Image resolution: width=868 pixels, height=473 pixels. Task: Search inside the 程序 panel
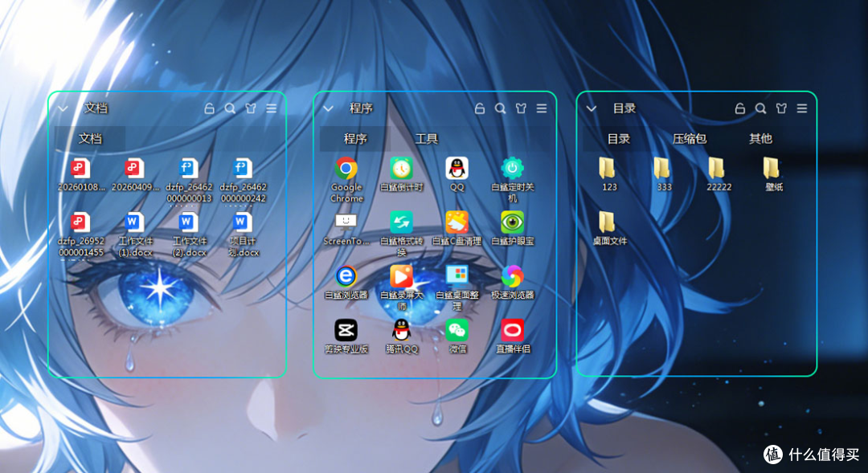[501, 109]
